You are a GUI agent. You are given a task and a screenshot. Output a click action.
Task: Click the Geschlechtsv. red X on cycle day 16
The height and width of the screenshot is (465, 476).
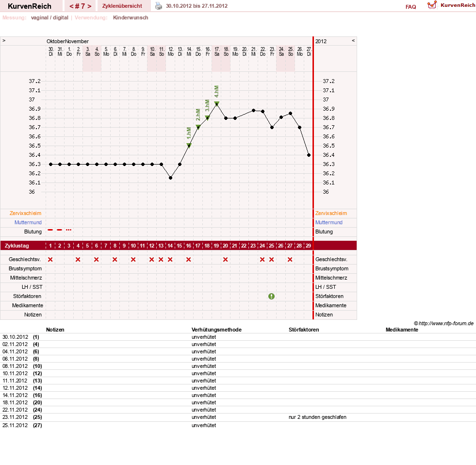[189, 259]
